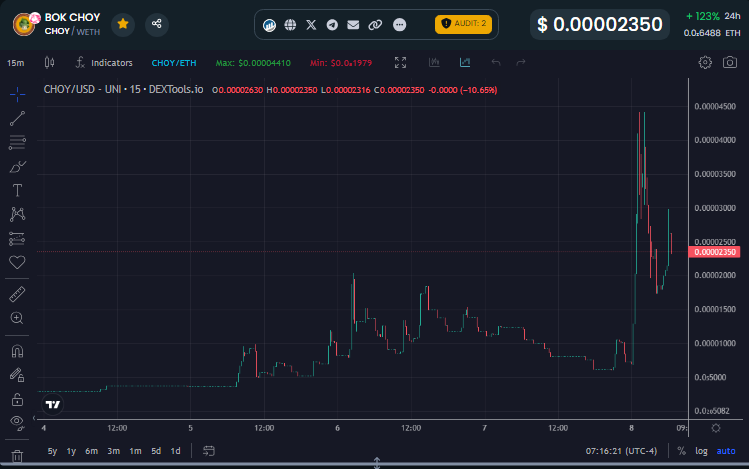Screen dimensions: 749x469
Task: Click the Min price label
Action: click(341, 63)
